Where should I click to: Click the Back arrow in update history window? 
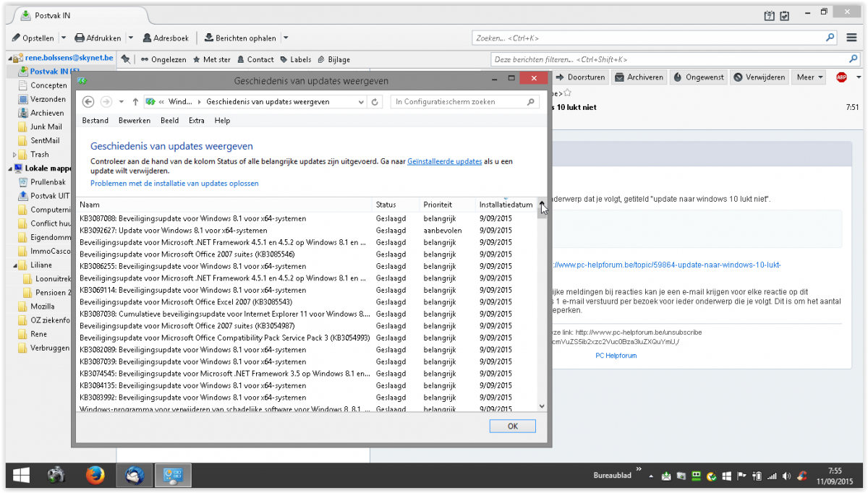[x=88, y=102]
